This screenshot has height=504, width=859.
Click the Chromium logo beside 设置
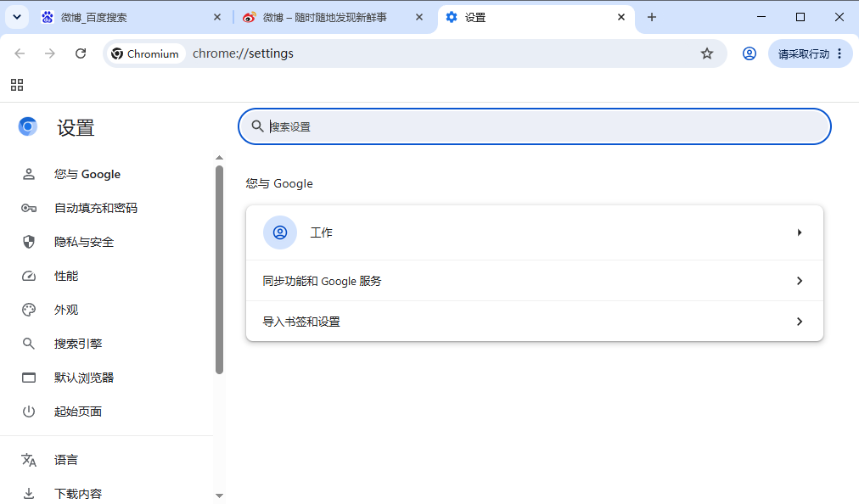click(x=27, y=126)
